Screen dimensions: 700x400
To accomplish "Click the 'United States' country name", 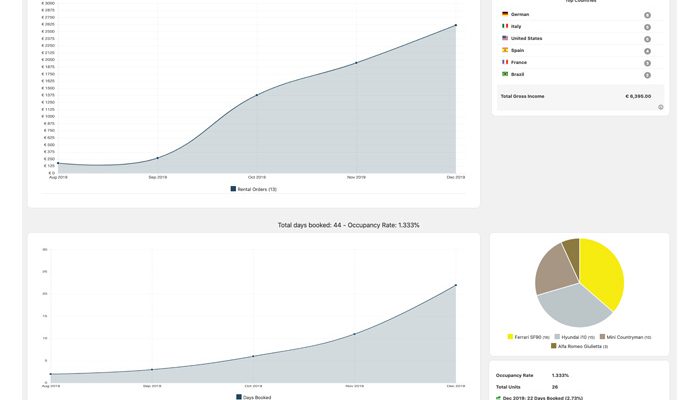I will (526, 38).
